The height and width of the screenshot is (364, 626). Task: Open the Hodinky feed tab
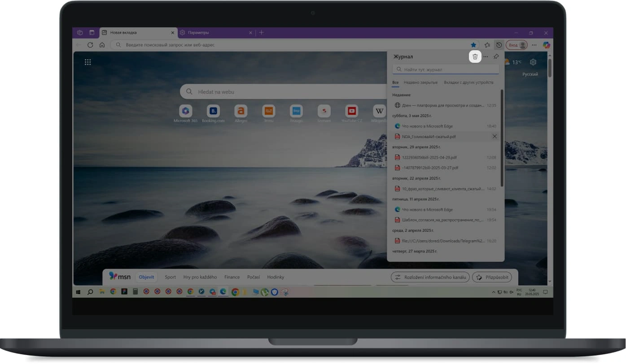click(x=276, y=277)
